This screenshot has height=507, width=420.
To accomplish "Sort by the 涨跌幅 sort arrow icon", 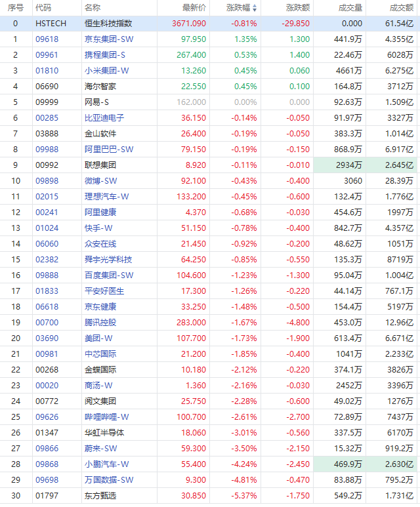I will click(255, 8).
